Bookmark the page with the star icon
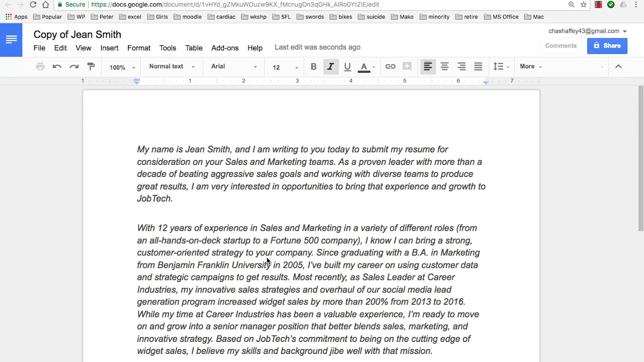Image resolution: width=644 pixels, height=362 pixels. [x=584, y=5]
